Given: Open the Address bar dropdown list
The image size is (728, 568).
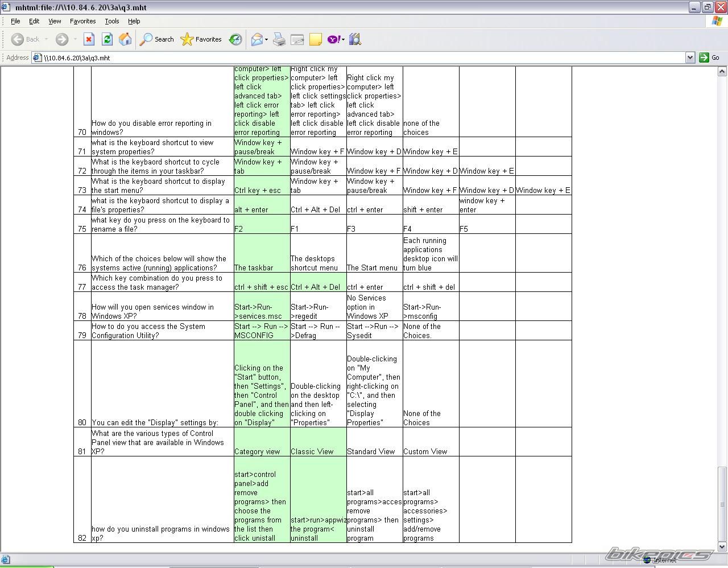Looking at the screenshot, I should [690, 57].
